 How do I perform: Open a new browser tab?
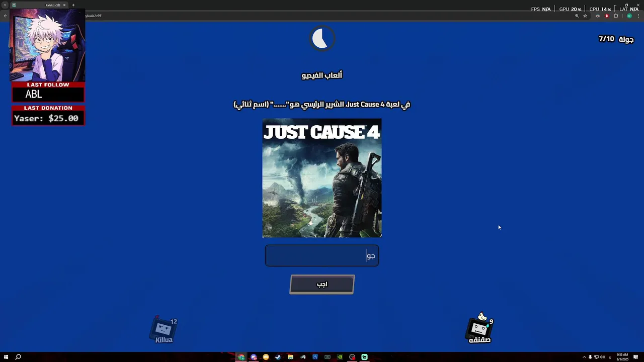coord(73,5)
